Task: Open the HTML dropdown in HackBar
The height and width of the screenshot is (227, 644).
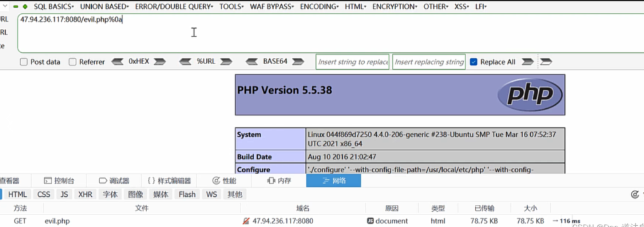Action: (355, 6)
